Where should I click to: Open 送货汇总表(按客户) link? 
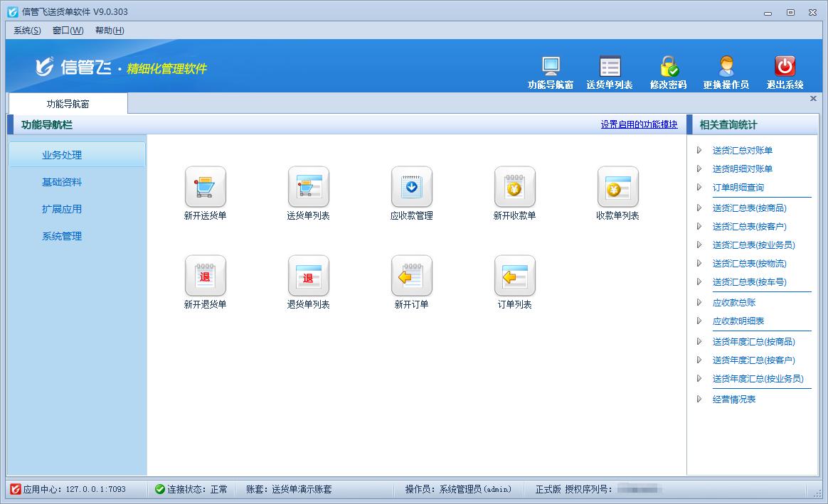tap(749, 226)
